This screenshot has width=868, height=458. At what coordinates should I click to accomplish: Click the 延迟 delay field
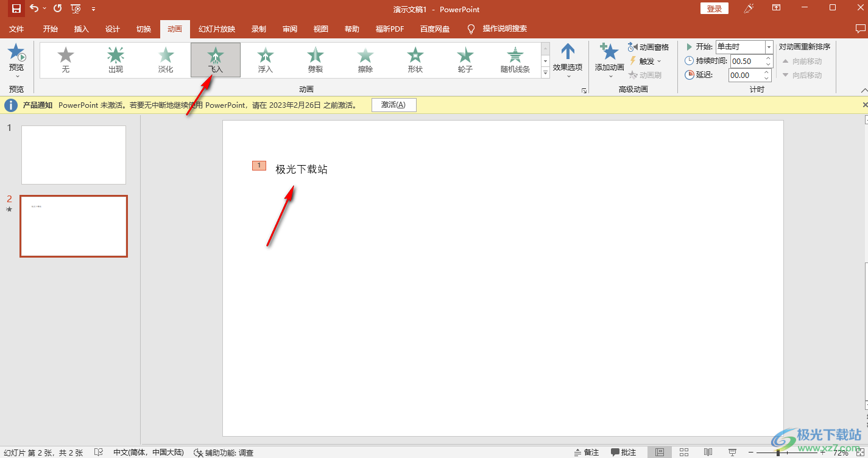click(746, 75)
